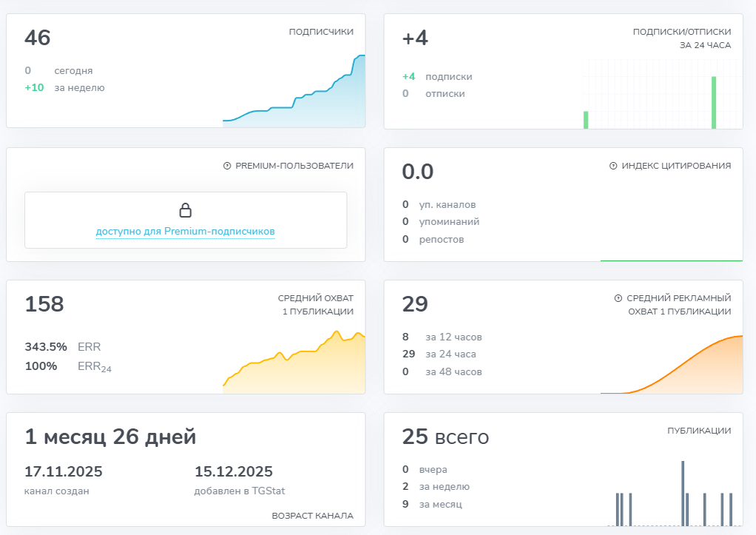This screenshot has width=756, height=535.
Task: Click the ВОЗРАСТ КАНАЛА label
Action: 312,516
